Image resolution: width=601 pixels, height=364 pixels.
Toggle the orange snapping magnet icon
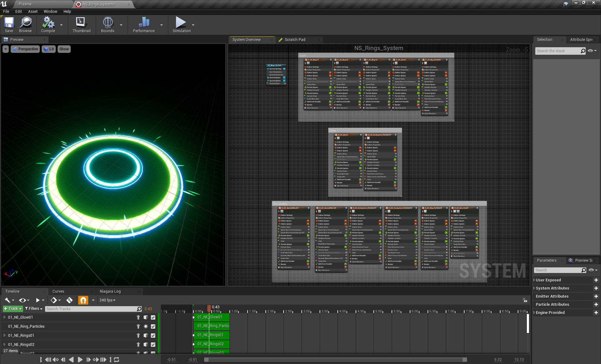pos(83,300)
